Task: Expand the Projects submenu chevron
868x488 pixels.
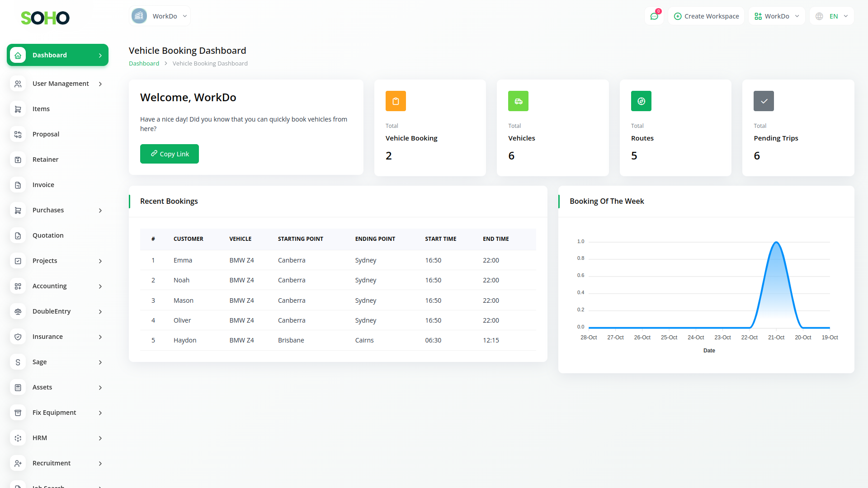Action: [100, 261]
